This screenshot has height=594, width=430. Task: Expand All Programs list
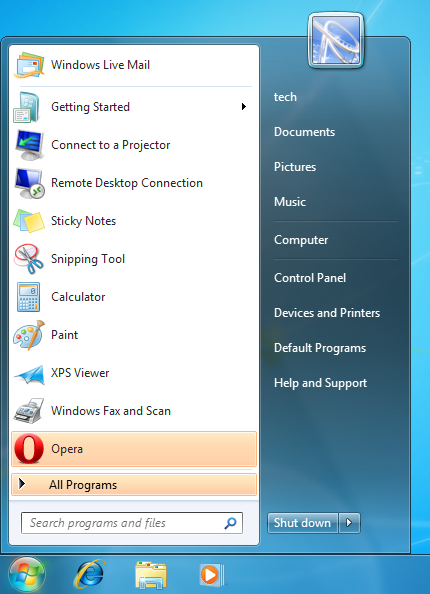click(x=134, y=485)
